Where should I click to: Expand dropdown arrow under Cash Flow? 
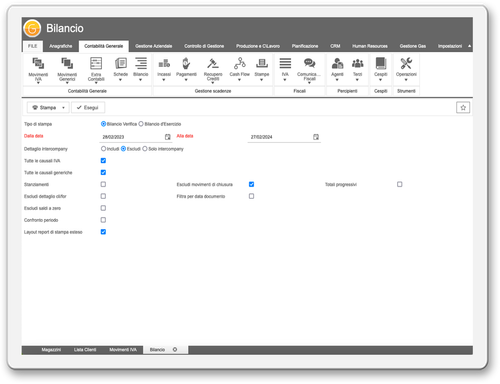(239, 80)
